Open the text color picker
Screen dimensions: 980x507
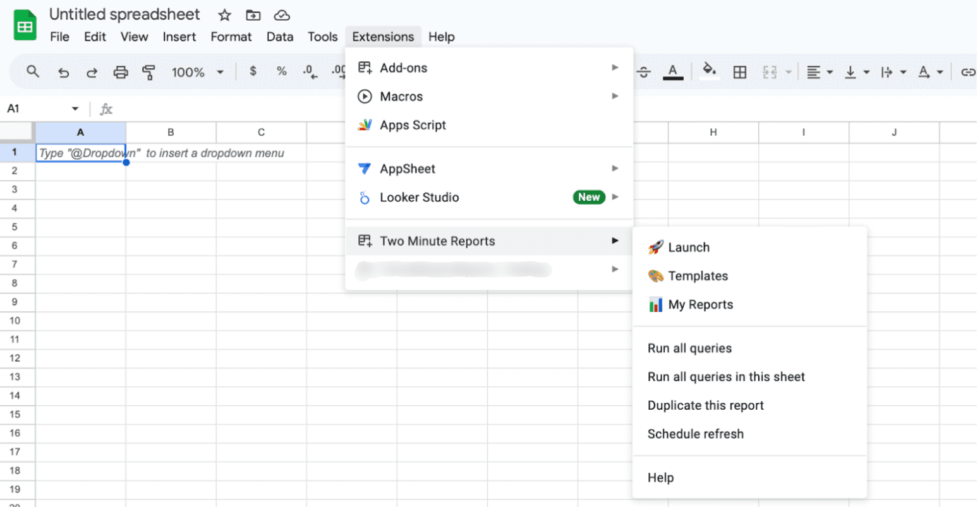point(672,72)
